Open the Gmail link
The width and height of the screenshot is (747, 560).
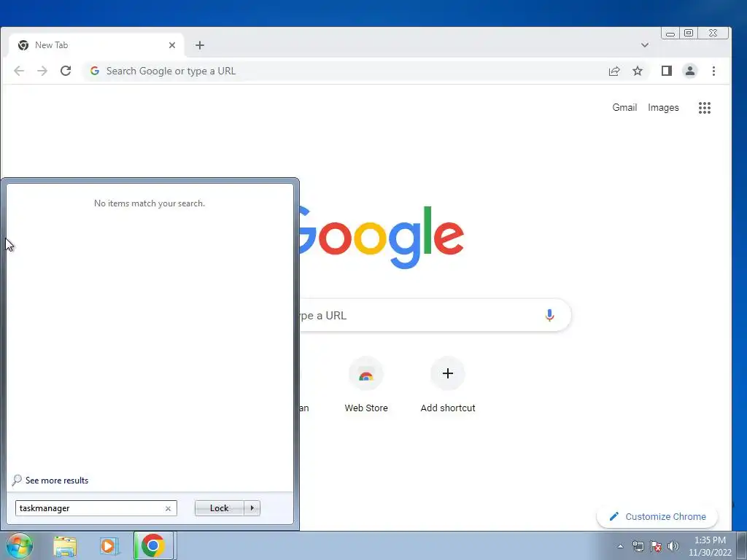pyautogui.click(x=624, y=108)
